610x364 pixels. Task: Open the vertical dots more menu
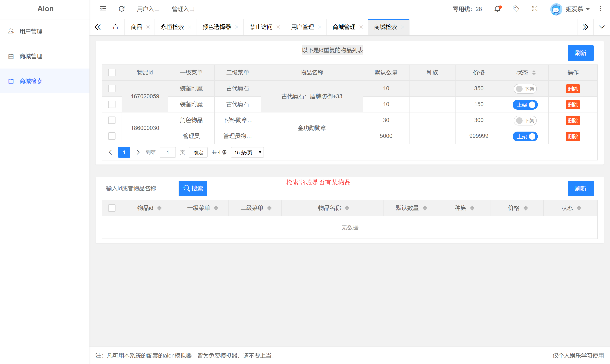(x=601, y=9)
